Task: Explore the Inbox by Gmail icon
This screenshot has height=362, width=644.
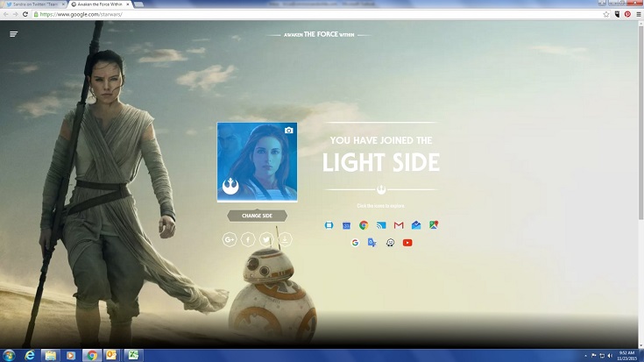Action: tap(416, 224)
